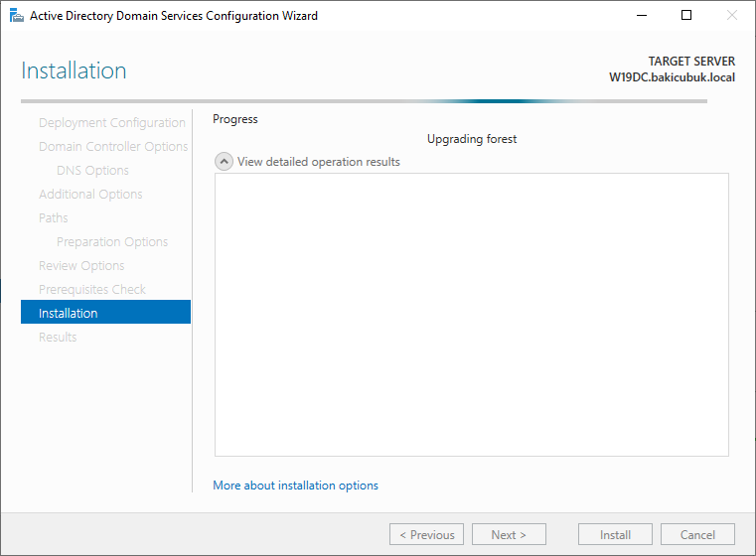Viewport: 756px width, 556px height.
Task: Click the Installation page heading
Action: [x=74, y=70]
